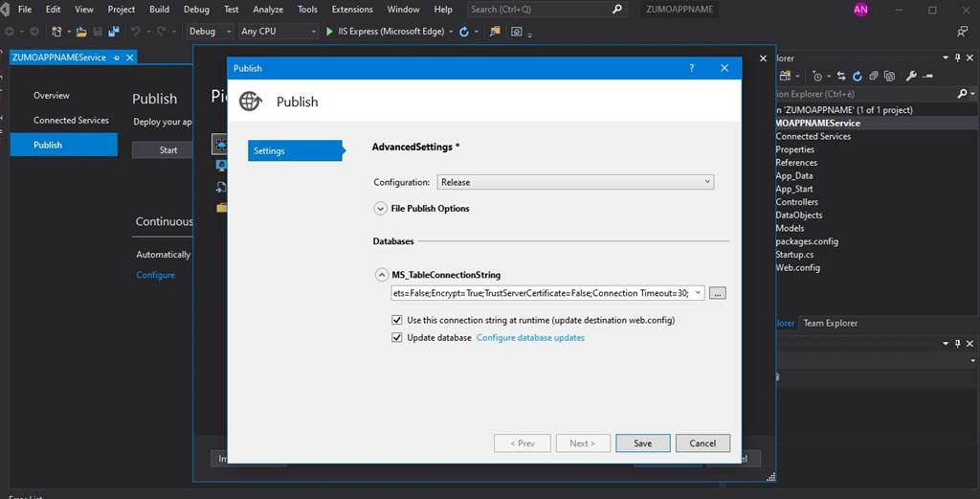Viewport: 980px width, 499px height.
Task: Expand File Publish Options section
Action: tap(380, 208)
